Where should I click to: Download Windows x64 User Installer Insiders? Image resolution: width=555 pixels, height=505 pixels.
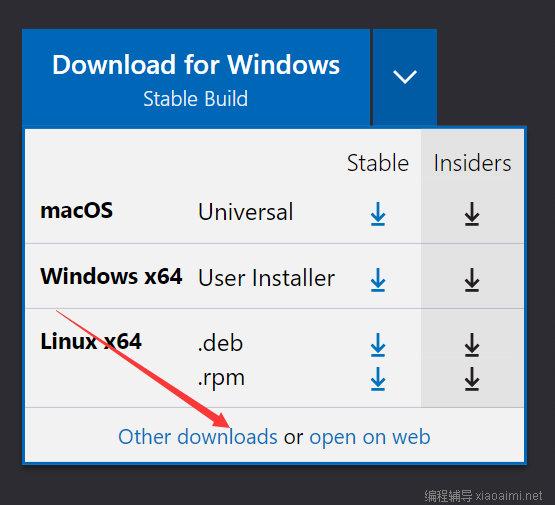click(x=472, y=280)
